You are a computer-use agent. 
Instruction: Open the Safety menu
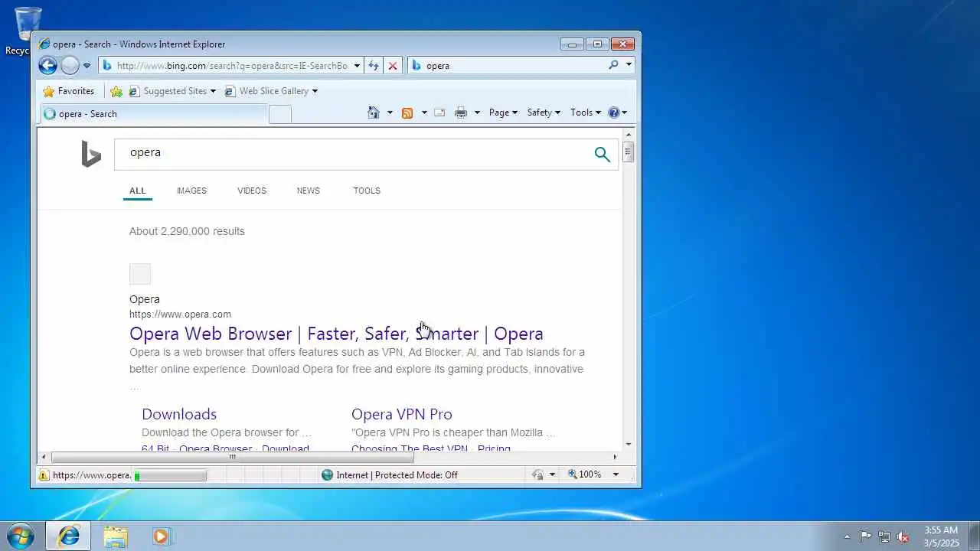(544, 112)
